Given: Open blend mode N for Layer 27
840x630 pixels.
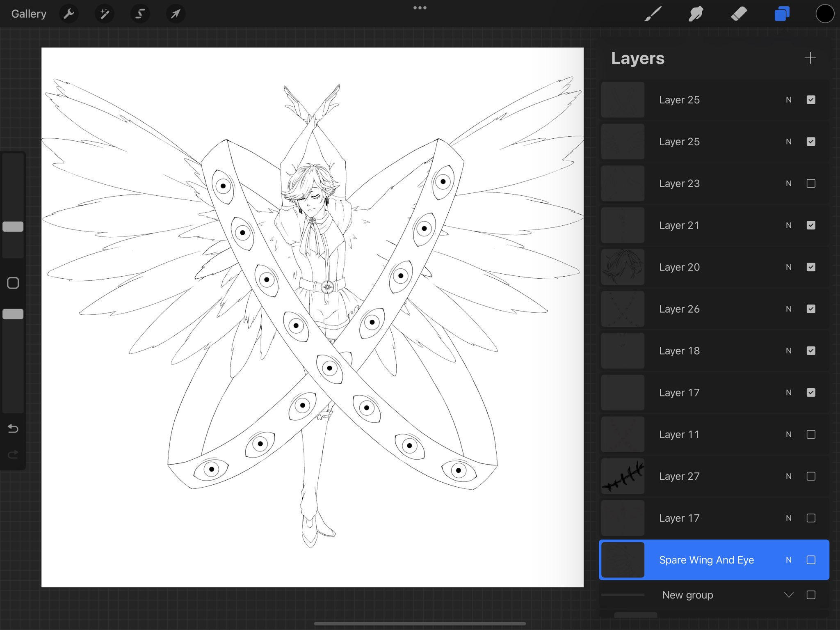Looking at the screenshot, I should (x=788, y=476).
